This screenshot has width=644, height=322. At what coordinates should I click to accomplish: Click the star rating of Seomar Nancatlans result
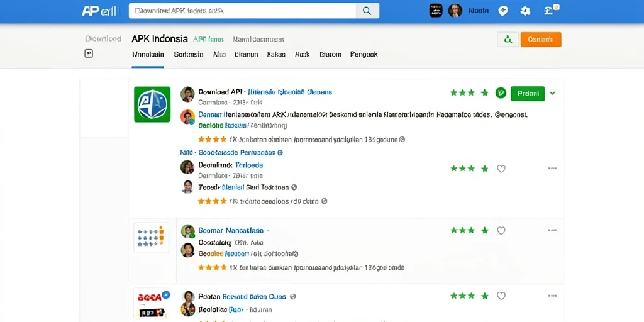tap(469, 230)
